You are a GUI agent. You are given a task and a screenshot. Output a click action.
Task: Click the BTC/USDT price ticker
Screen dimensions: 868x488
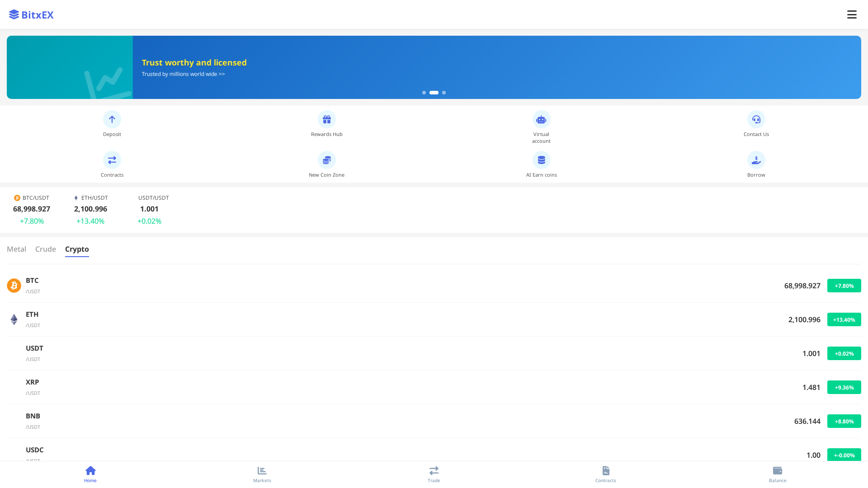31,209
